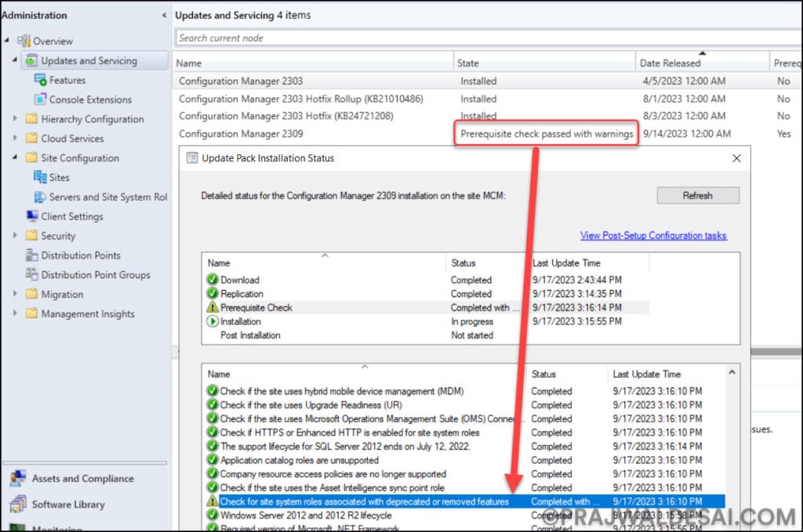
Task: Switch to Software Library workspace
Action: pyautogui.click(x=68, y=505)
